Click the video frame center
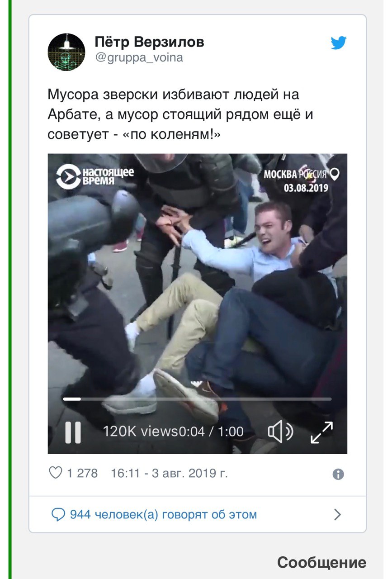392x579 pixels. point(198,304)
